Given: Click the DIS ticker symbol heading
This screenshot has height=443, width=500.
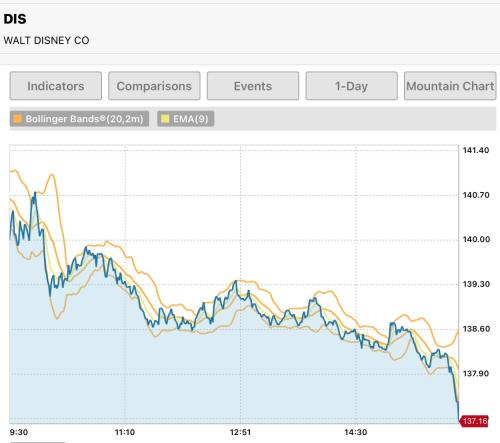Looking at the screenshot, I should (x=15, y=19).
